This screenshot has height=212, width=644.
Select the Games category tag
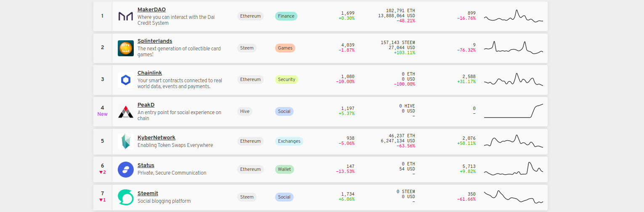pos(285,48)
